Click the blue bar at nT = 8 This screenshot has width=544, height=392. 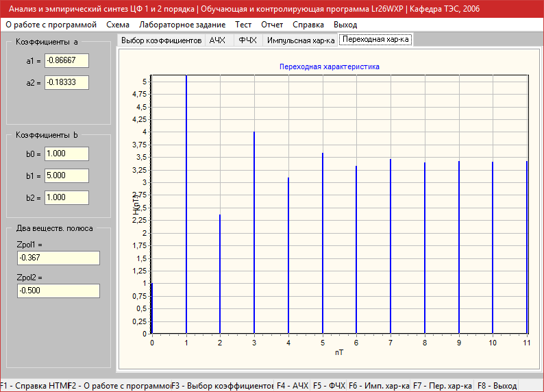coord(425,248)
